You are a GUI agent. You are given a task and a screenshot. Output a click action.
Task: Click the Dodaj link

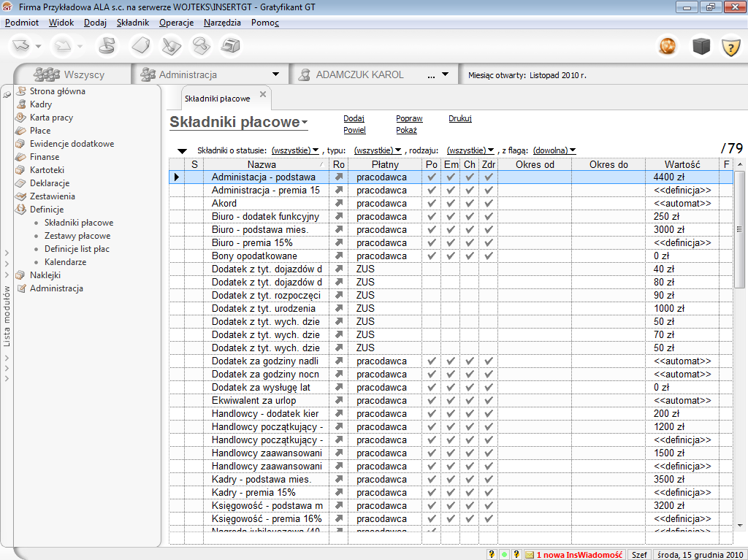click(354, 118)
